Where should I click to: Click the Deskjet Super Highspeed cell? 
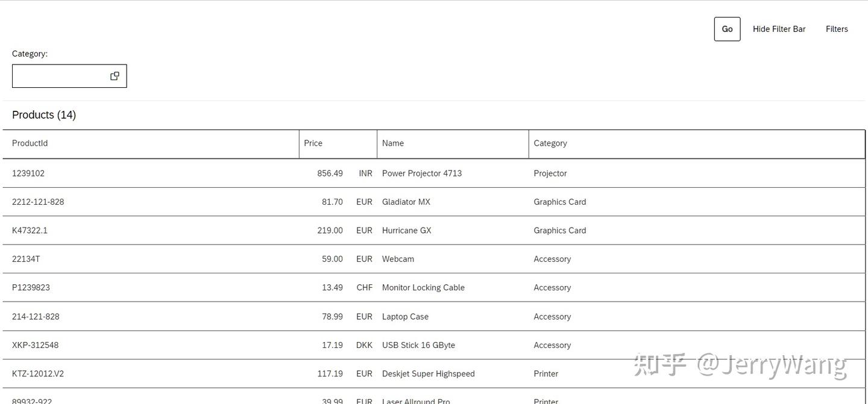429,374
